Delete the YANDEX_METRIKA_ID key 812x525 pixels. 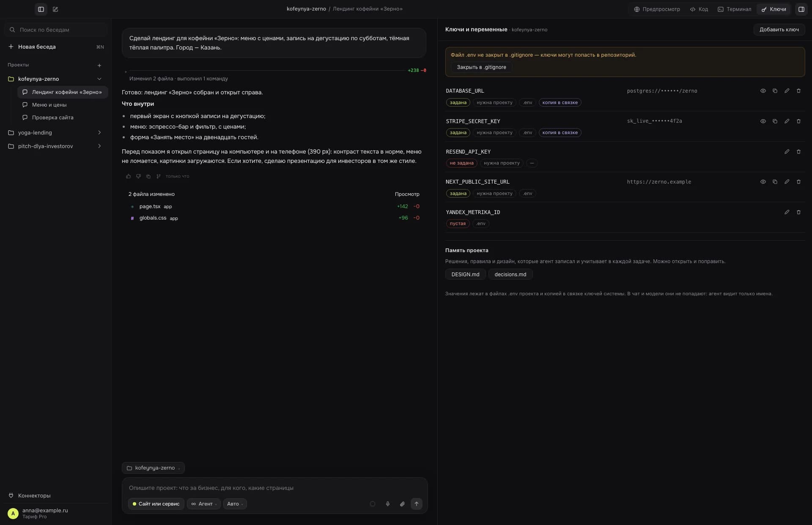coord(798,212)
